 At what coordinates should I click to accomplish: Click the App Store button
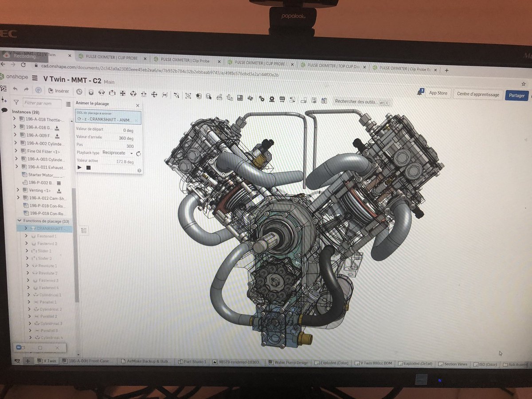(x=438, y=93)
